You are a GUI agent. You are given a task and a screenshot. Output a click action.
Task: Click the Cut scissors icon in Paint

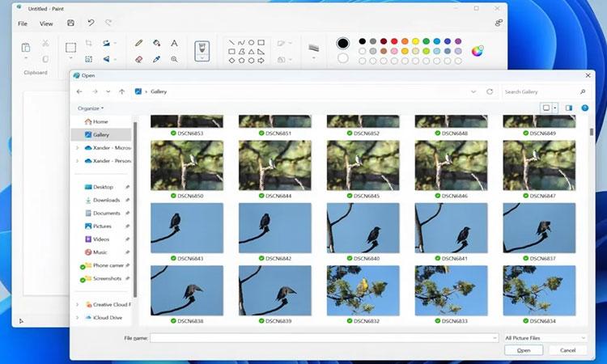coord(45,43)
